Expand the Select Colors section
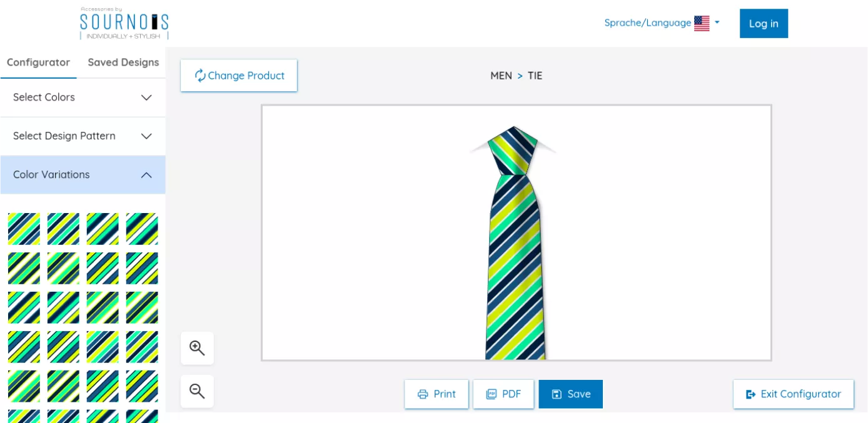 83,97
